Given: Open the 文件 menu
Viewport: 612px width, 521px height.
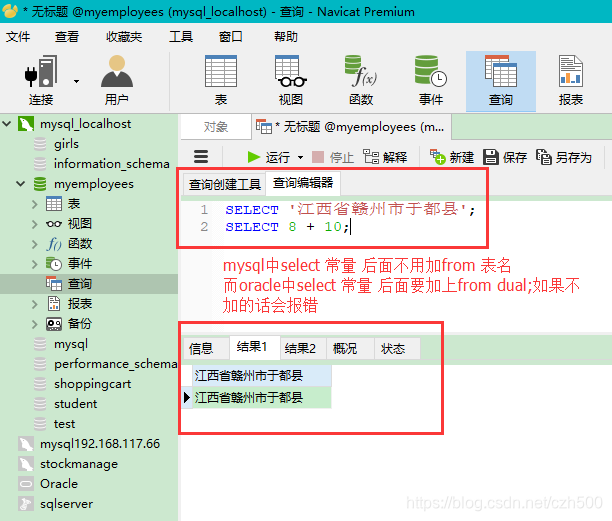Looking at the screenshot, I should coord(18,37).
